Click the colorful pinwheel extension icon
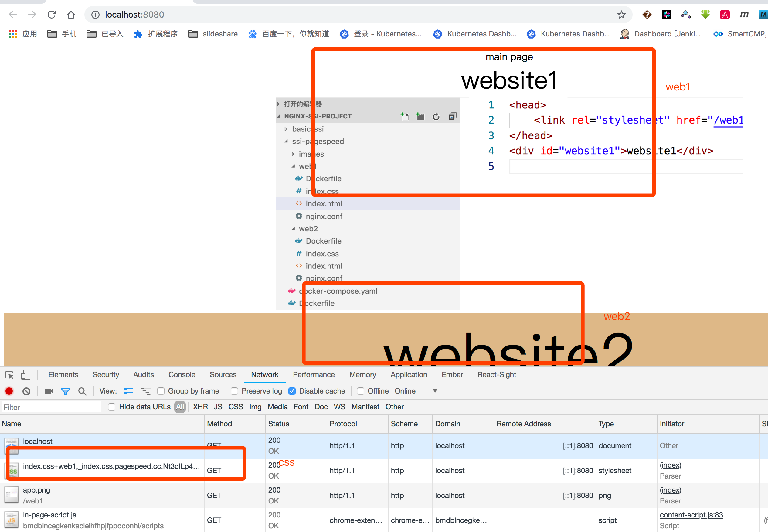The width and height of the screenshot is (768, 532). [x=666, y=15]
